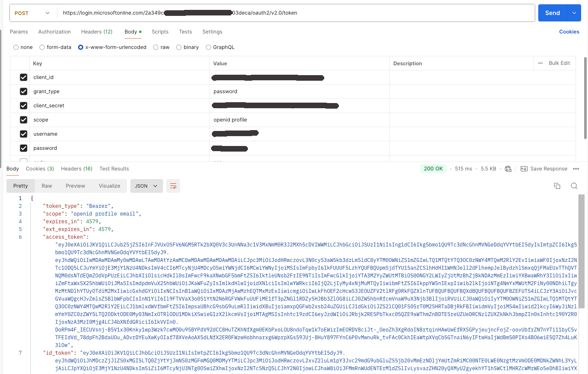Screen dimensions: 588x374
Task: Click the Send button
Action: (x=552, y=12)
